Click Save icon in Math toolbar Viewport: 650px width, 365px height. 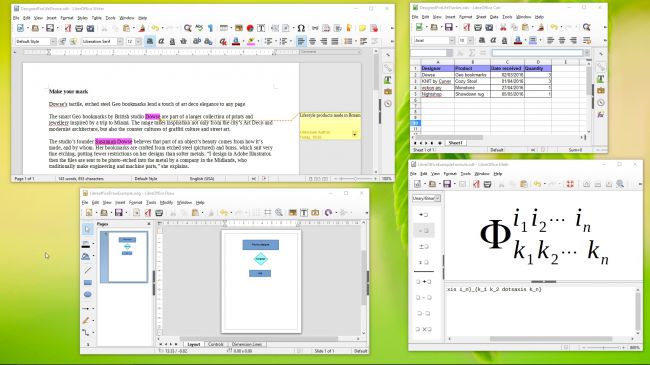click(x=447, y=184)
